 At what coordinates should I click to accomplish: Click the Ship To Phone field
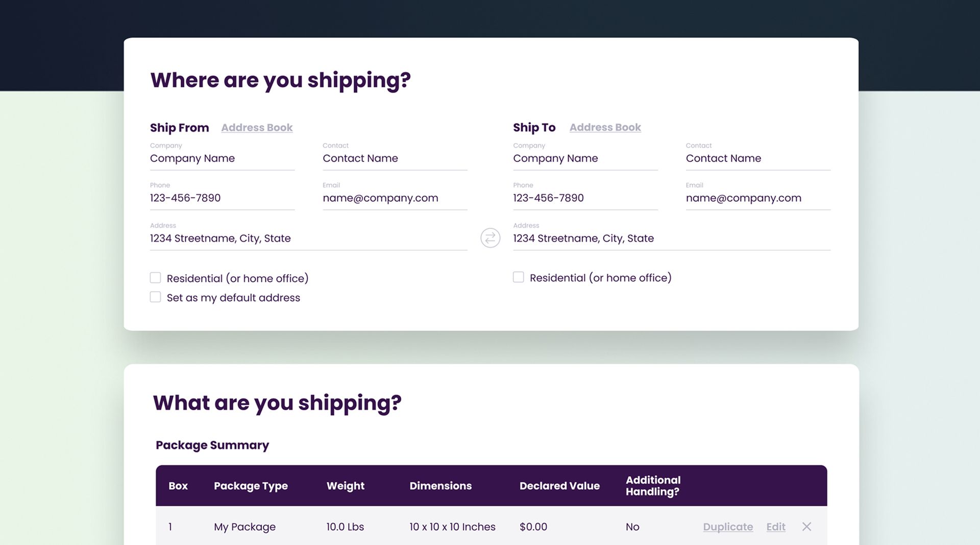[x=585, y=198]
